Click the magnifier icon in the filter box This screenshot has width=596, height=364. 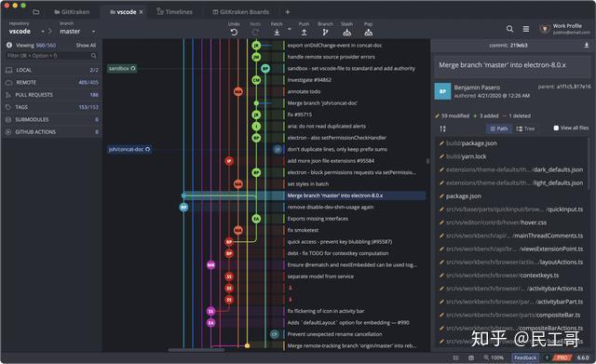[x=93, y=56]
